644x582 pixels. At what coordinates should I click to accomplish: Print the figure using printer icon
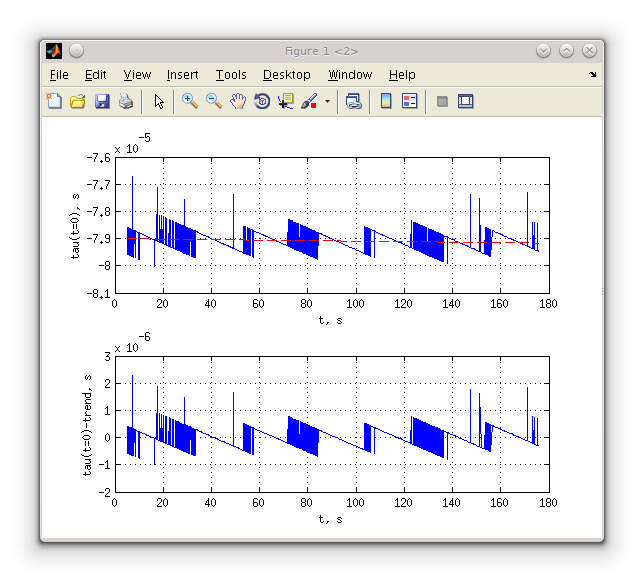(x=126, y=101)
